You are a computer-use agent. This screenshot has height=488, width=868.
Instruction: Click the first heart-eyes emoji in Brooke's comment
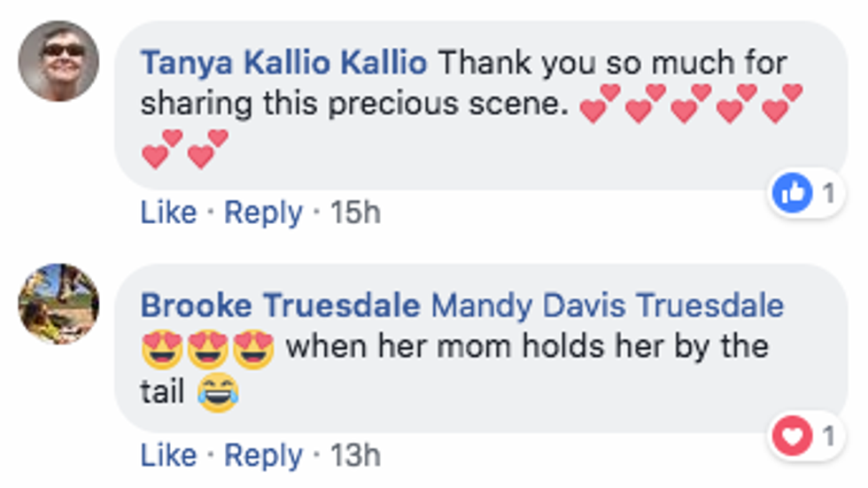(x=162, y=346)
